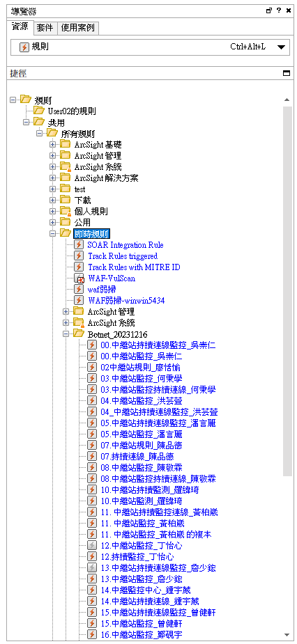Click the rule icon of 04.中繼站監控_洪芸萱

pos(92,400)
